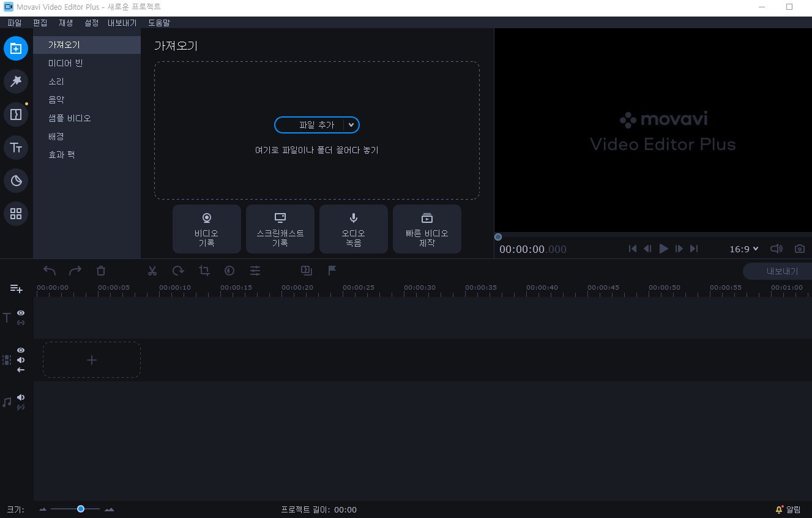Viewport: 812px width, 518px height.
Task: Open the 도움말 menu
Action: pos(159,23)
